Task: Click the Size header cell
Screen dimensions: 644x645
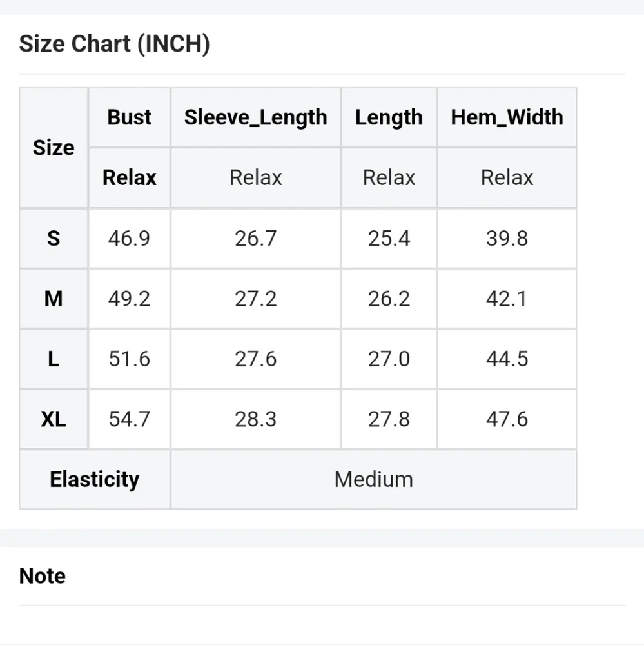Action: (x=54, y=148)
